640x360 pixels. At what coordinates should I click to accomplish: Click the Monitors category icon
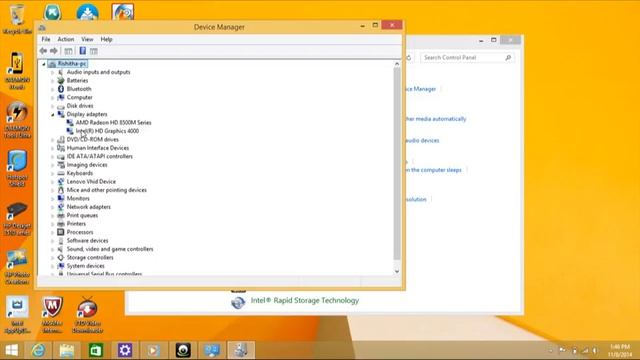(x=61, y=198)
